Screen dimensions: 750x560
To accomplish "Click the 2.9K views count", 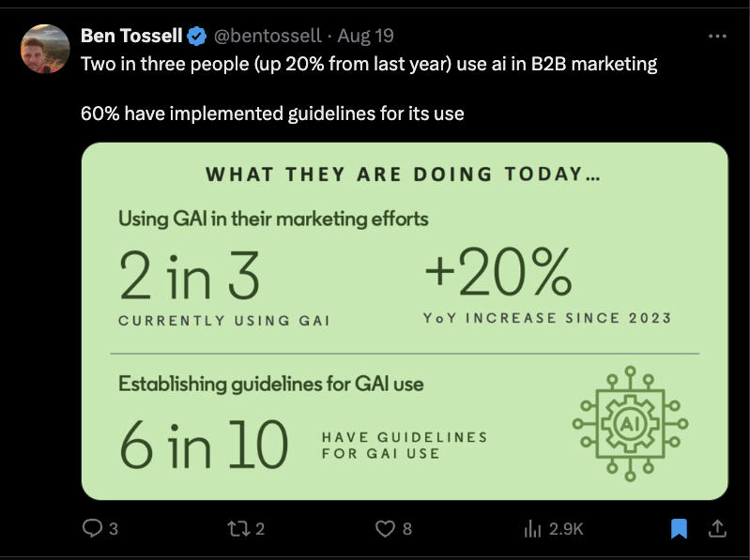I will tap(566, 529).
